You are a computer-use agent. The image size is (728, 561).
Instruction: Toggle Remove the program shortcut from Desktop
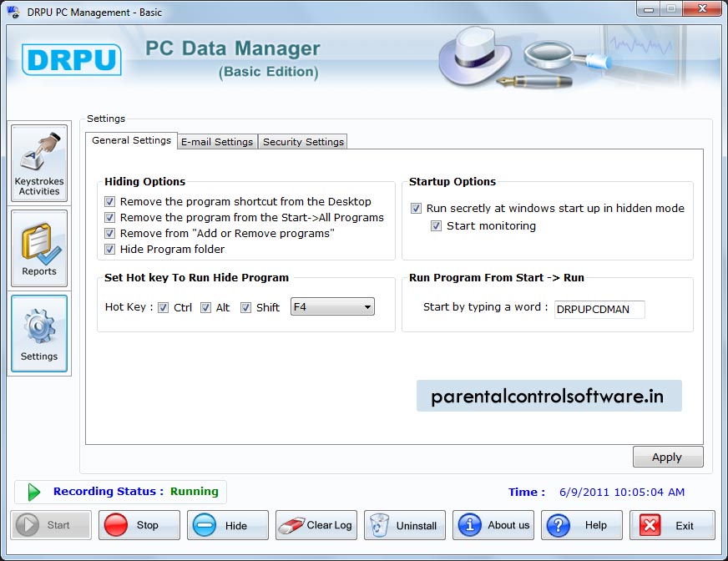pyautogui.click(x=109, y=201)
